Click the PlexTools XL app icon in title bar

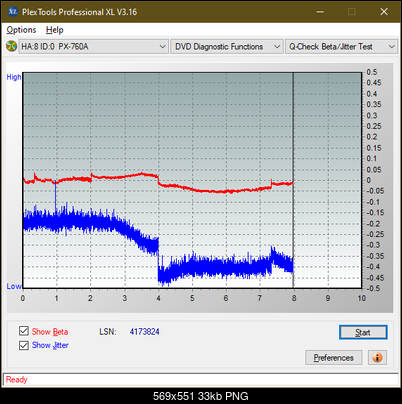[x=12, y=12]
